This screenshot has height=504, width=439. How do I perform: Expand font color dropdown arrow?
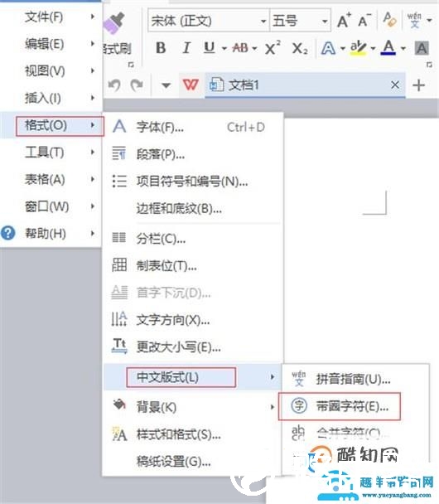(x=403, y=49)
